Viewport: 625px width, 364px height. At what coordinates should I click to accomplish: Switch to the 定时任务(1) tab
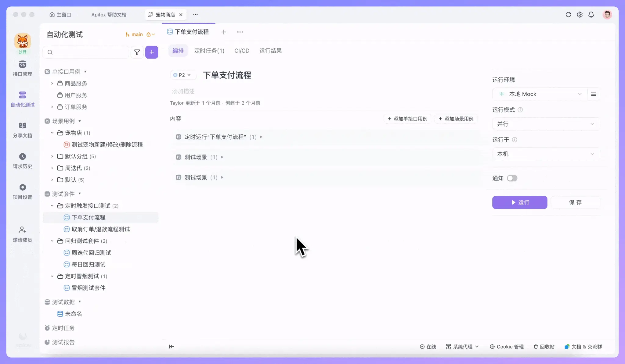(x=209, y=51)
